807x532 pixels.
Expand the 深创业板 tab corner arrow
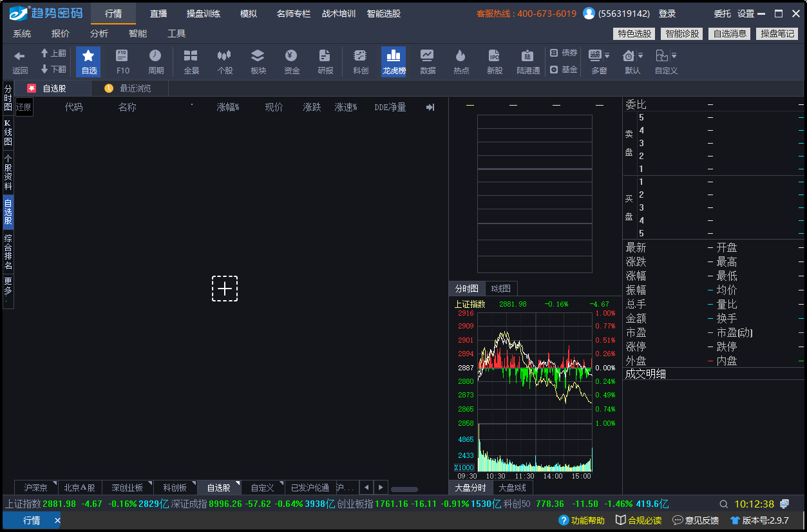(x=150, y=483)
